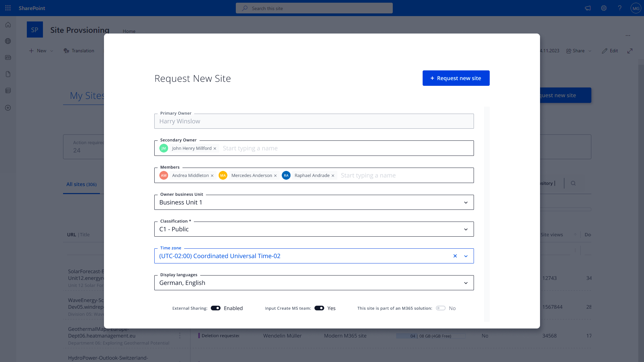Open the news icon in the left sidebar
Image resolution: width=644 pixels, height=362 pixels.
(x=8, y=57)
